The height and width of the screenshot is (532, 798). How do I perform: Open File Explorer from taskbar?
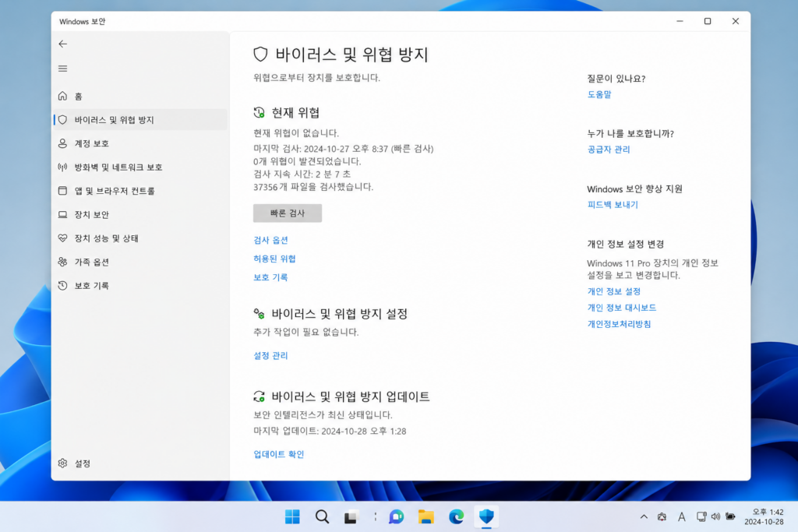pyautogui.click(x=426, y=516)
